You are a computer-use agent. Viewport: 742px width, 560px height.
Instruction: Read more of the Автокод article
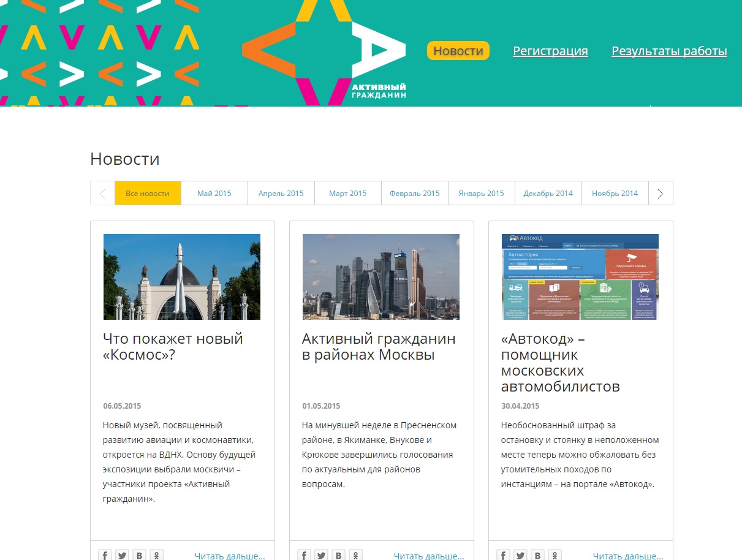(x=627, y=556)
